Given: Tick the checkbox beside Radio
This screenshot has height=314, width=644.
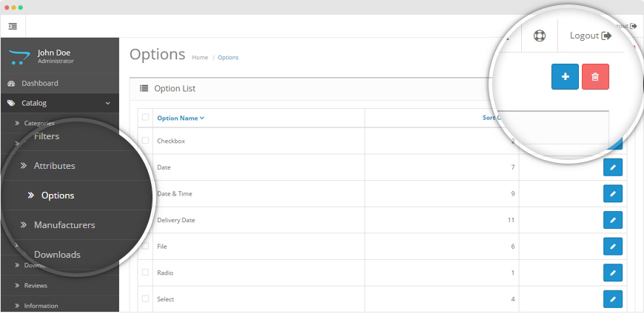Looking at the screenshot, I should pos(145,273).
